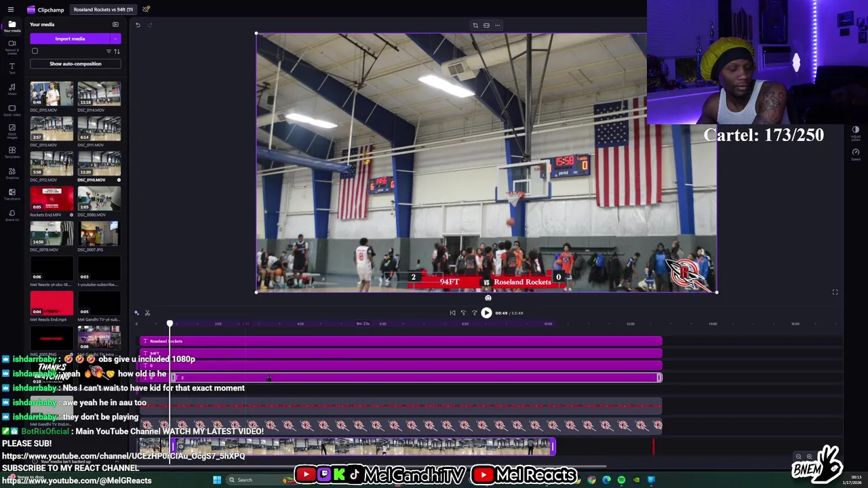
Task: Select DSC_0080.MOV thumbnail
Action: click(99, 199)
